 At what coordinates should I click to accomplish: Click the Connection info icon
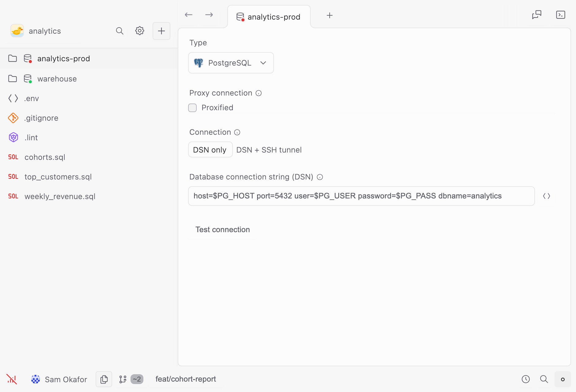point(237,132)
